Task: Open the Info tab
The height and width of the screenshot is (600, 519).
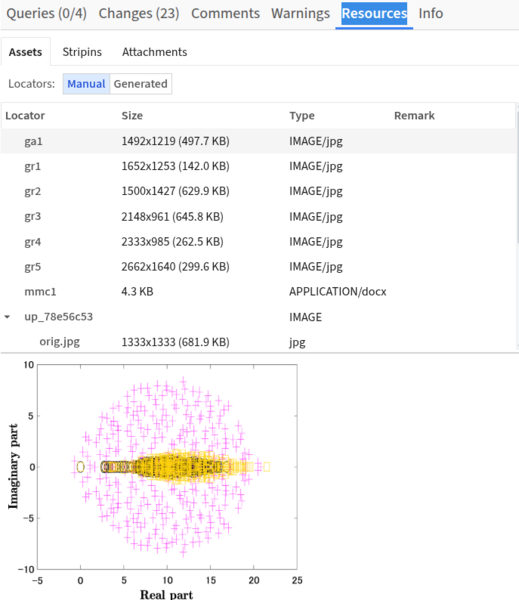Action: pos(431,13)
